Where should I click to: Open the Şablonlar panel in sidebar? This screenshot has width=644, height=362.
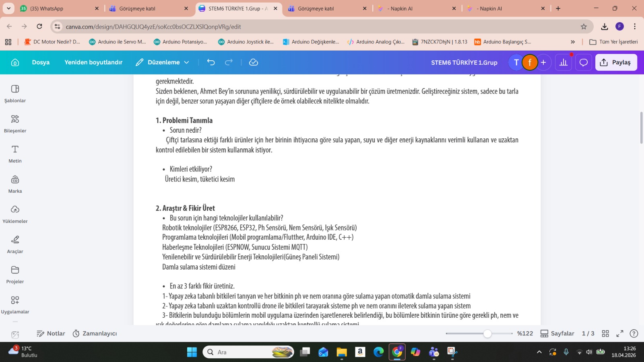(15, 94)
